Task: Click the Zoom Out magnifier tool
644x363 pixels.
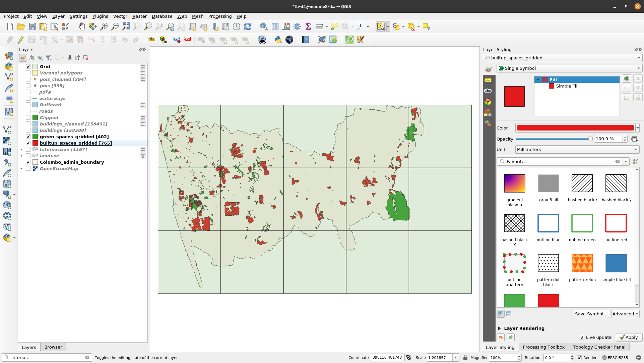Action: coord(115,27)
